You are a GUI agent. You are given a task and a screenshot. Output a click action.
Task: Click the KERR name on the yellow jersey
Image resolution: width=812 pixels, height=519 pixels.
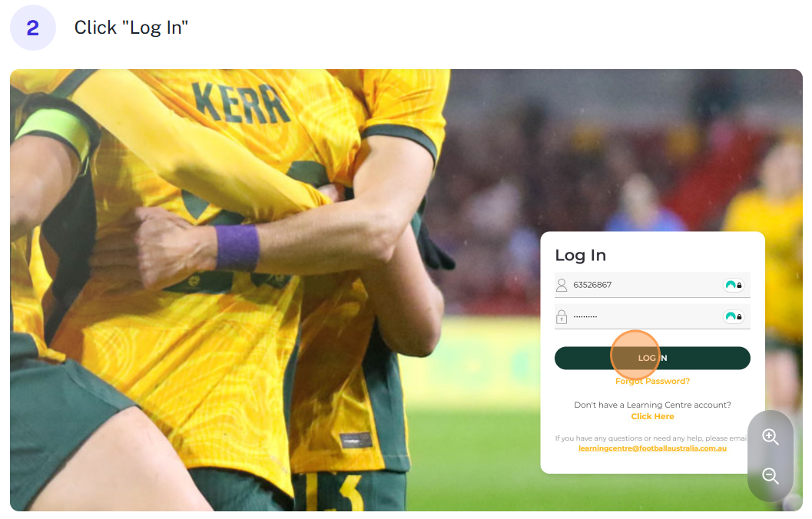pos(240,104)
